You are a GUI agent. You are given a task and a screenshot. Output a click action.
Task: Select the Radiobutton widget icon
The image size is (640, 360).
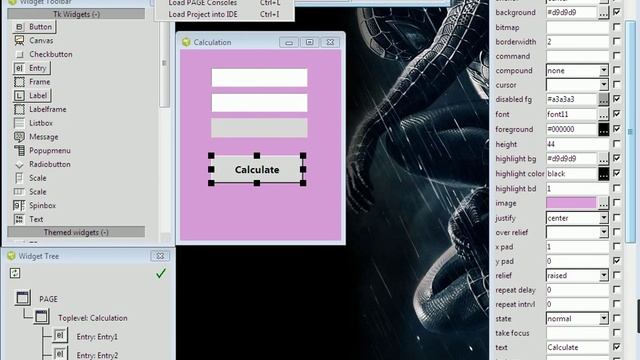[x=19, y=164]
